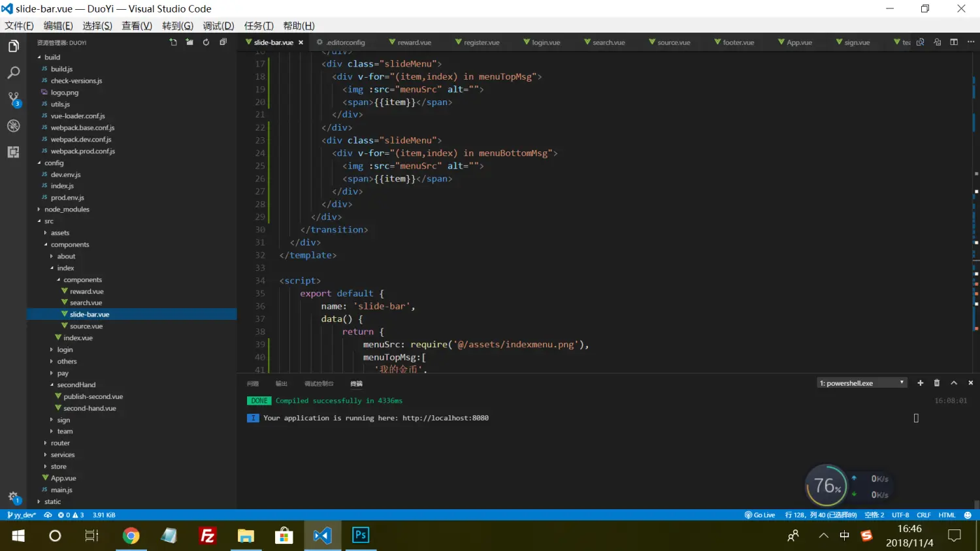Change indentation via spaces: 2 status item
The image size is (980, 551).
click(x=874, y=515)
